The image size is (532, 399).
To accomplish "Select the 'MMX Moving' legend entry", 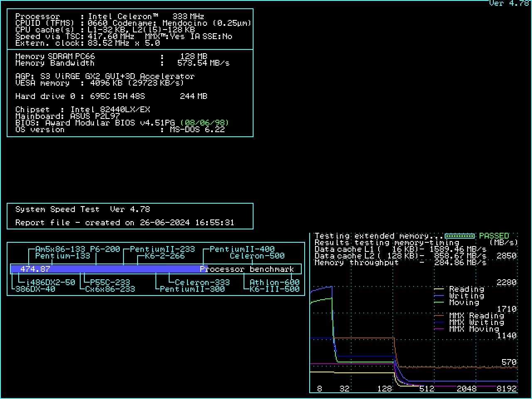I will point(467,329).
